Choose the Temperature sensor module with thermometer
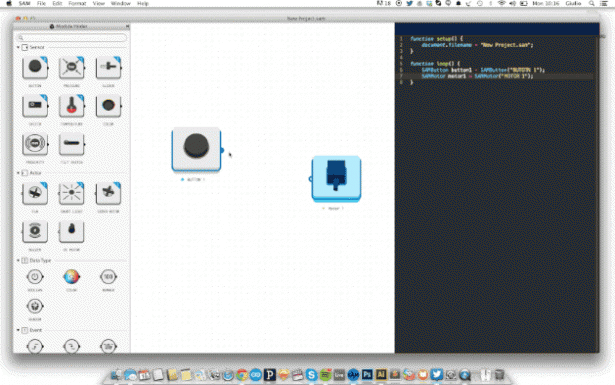615x385 pixels. (x=71, y=106)
